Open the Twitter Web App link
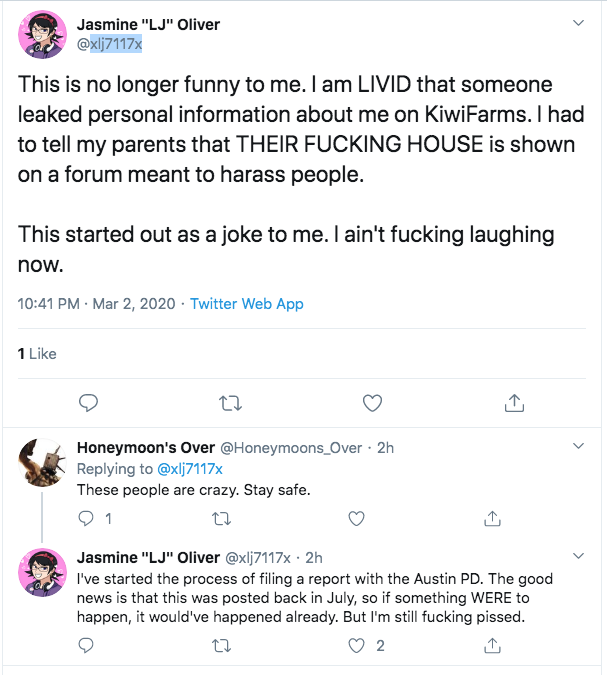 (247, 304)
